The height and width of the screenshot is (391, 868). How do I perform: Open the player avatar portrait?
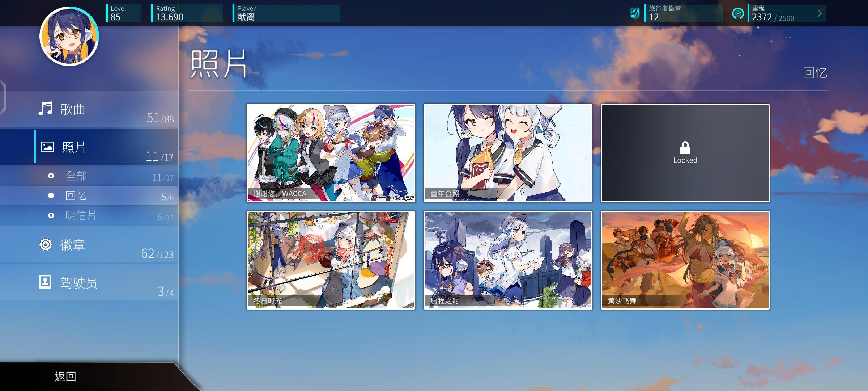69,36
